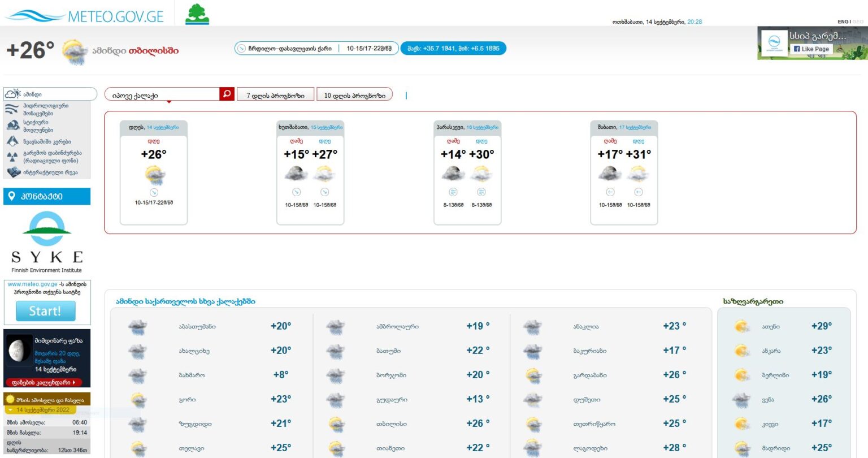Click the city search input field
Viewport: 868px width, 458px height.
click(164, 93)
